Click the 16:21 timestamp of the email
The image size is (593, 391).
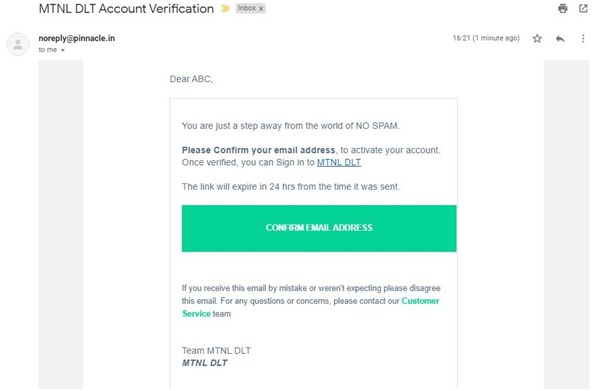click(x=486, y=38)
